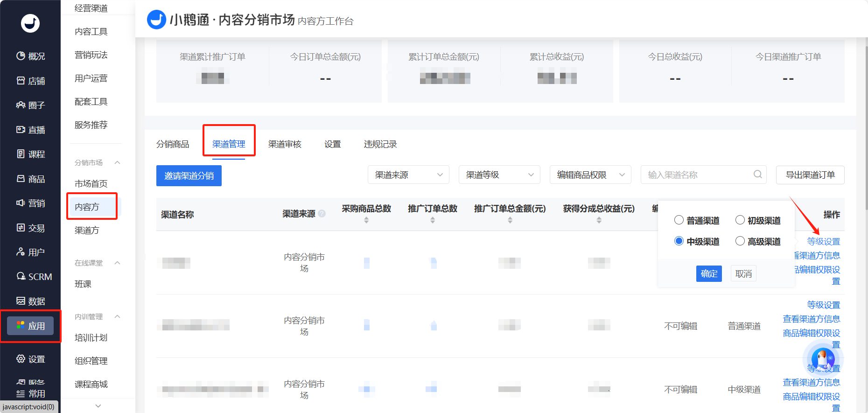Open the 渠道来源 filter dropdown
The image size is (868, 413).
(x=408, y=175)
